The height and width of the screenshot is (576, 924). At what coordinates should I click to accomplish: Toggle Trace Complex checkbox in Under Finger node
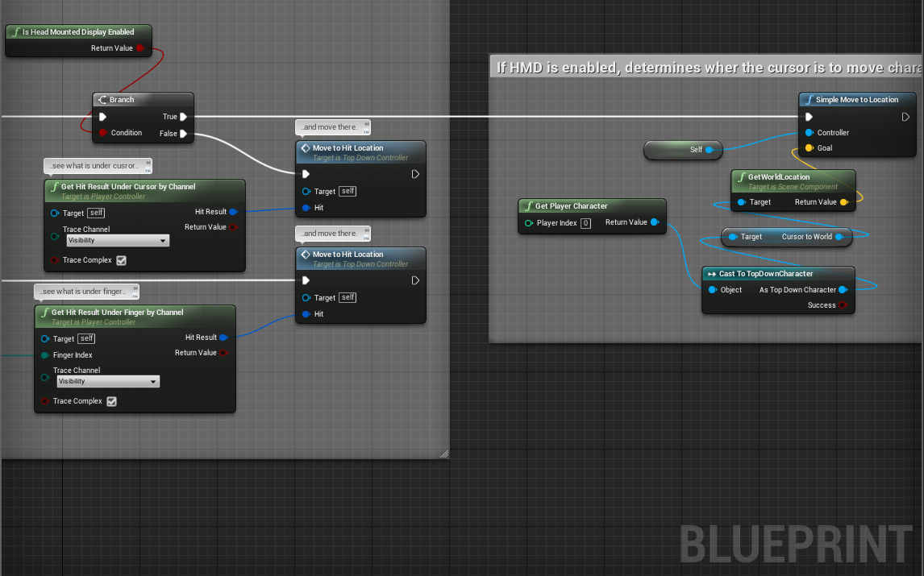(111, 401)
